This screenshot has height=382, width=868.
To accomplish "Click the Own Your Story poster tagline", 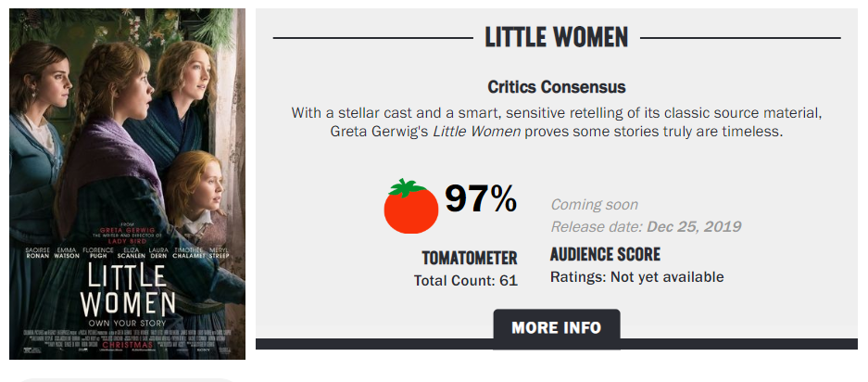I will (127, 322).
